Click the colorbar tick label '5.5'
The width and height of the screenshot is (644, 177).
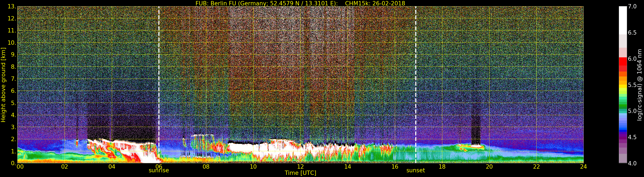click(x=632, y=85)
